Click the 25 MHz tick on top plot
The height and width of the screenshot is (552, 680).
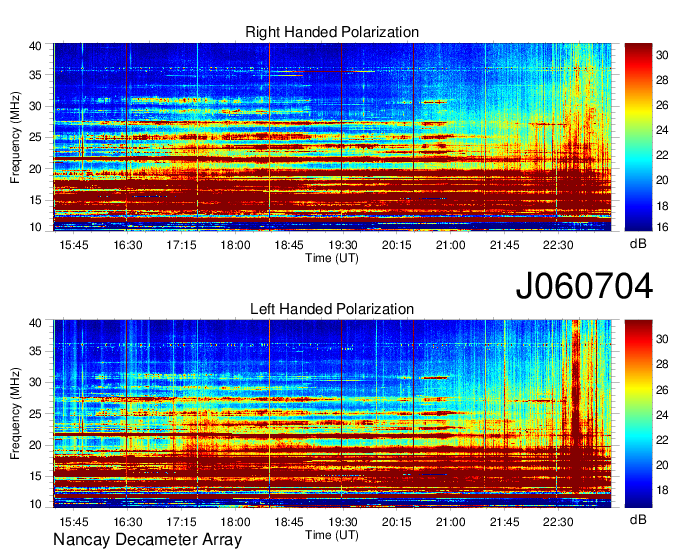click(36, 137)
